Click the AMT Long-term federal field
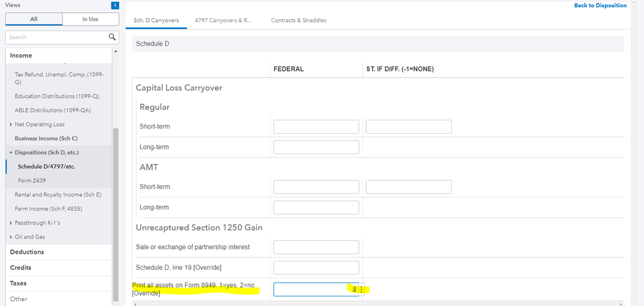Viewport: 644px width, 306px height. point(316,207)
